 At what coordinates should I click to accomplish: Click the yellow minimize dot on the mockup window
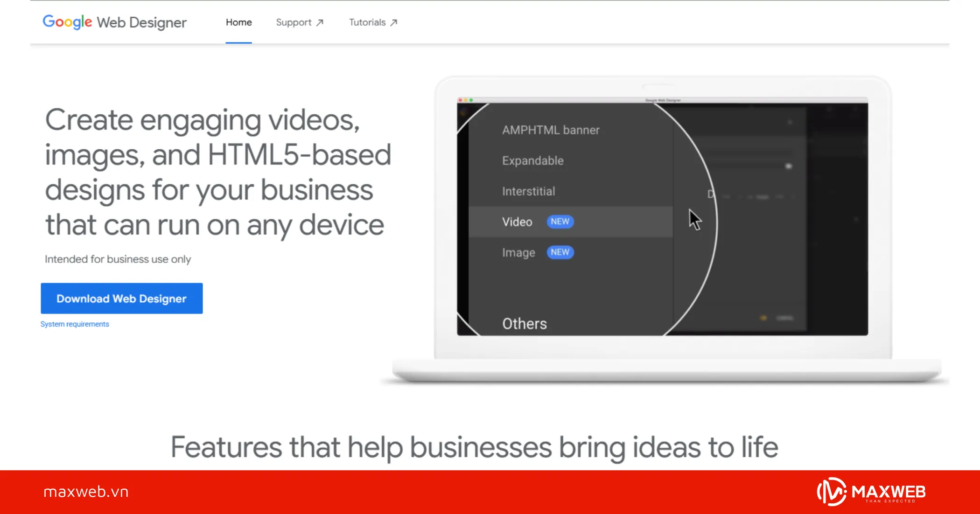pos(465,100)
